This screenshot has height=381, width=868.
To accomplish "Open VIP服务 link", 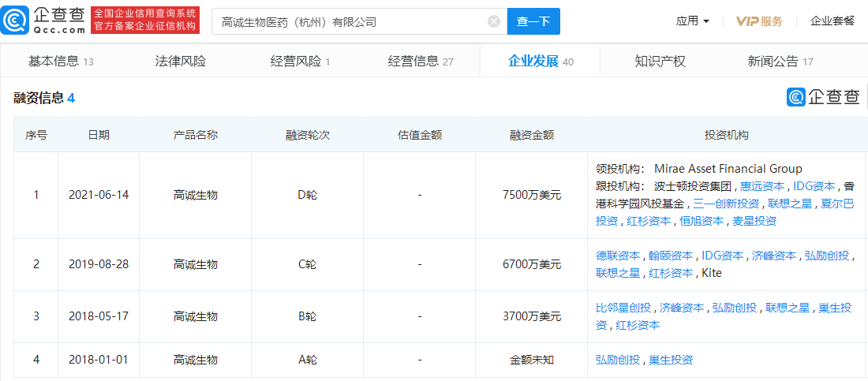I will coord(759,21).
